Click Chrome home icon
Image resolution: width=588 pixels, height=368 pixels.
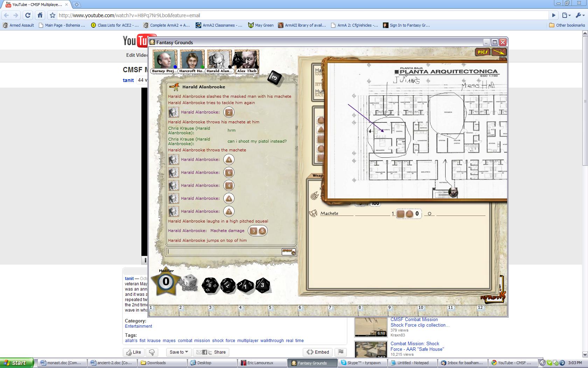(x=40, y=15)
